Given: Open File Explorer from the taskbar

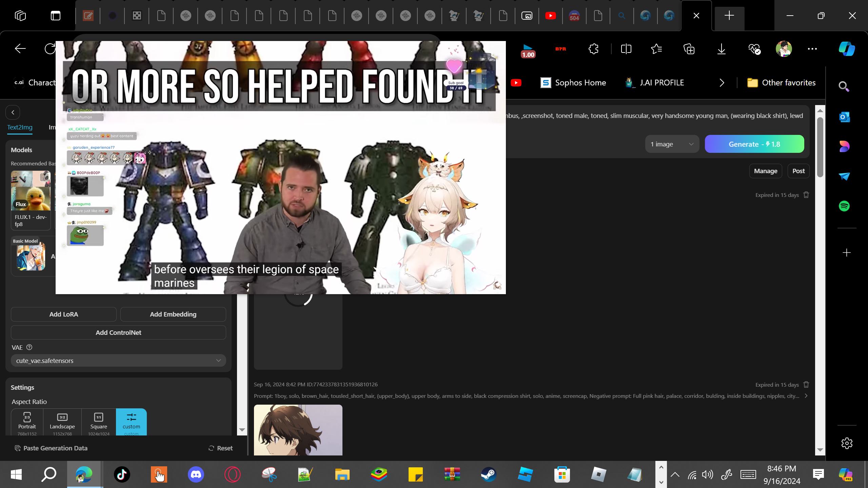Looking at the screenshot, I should tap(342, 474).
